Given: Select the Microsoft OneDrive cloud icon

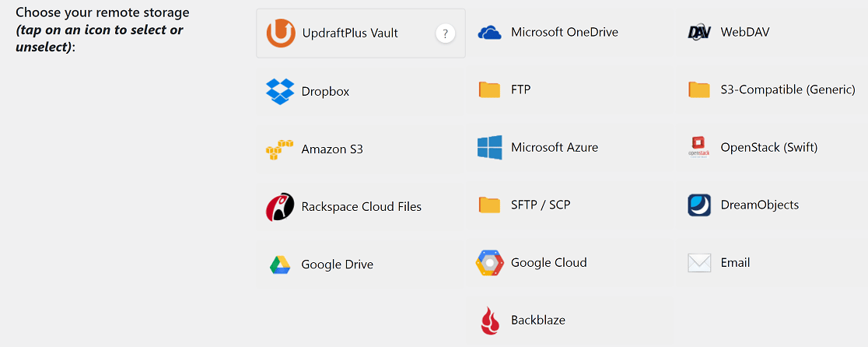Looking at the screenshot, I should click(x=489, y=33).
